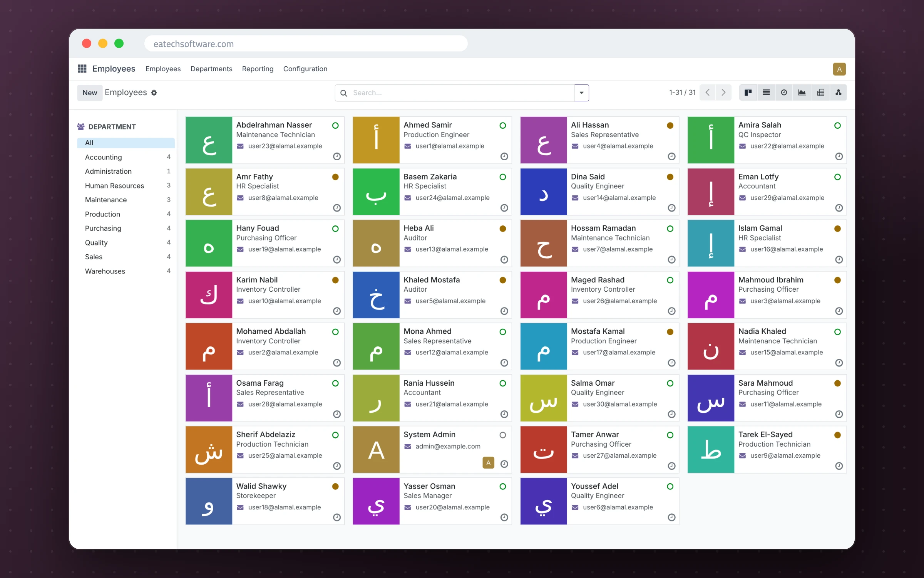Switch to Hierarchy view
Screen dimensions: 924x578
coord(838,92)
